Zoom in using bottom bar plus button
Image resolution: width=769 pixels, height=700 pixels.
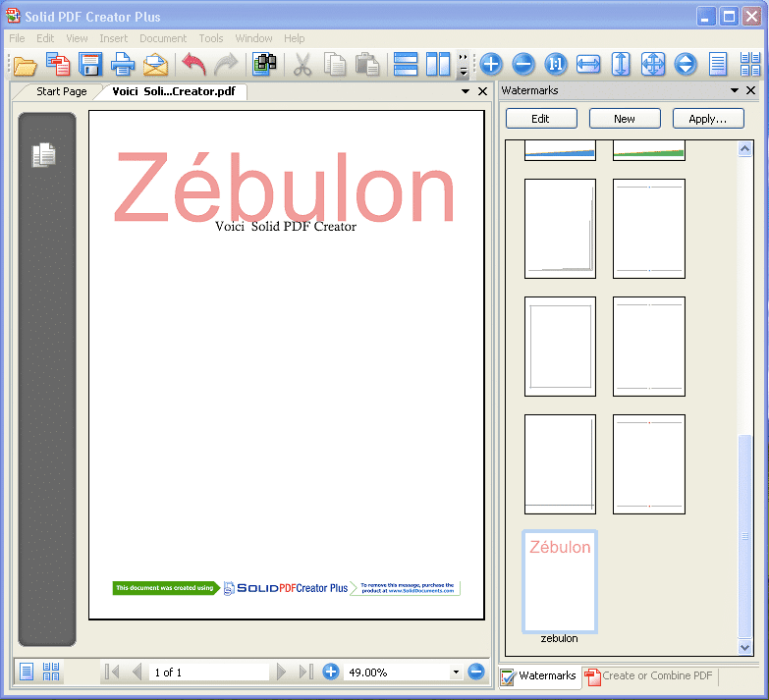point(331,672)
